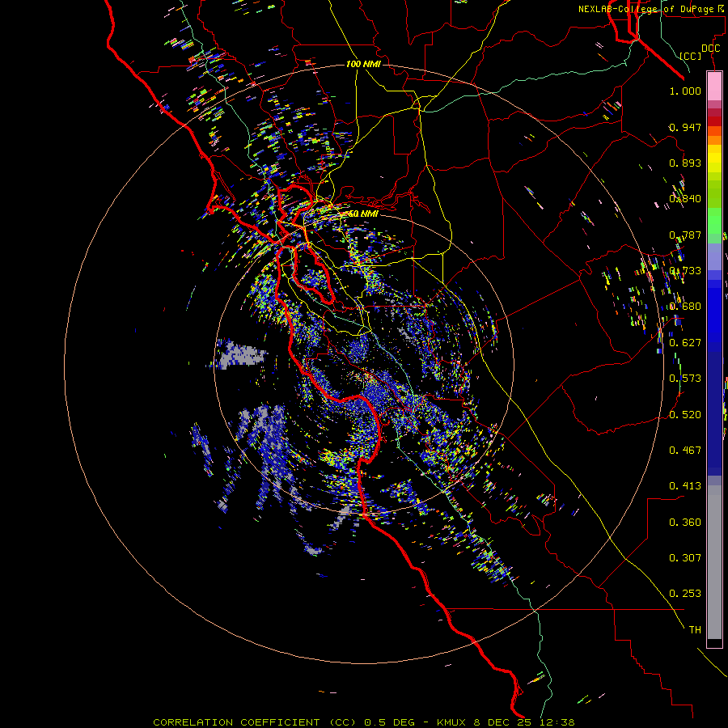Select the 0.840 legend value
Image resolution: width=728 pixels, height=728 pixels.
(685, 199)
